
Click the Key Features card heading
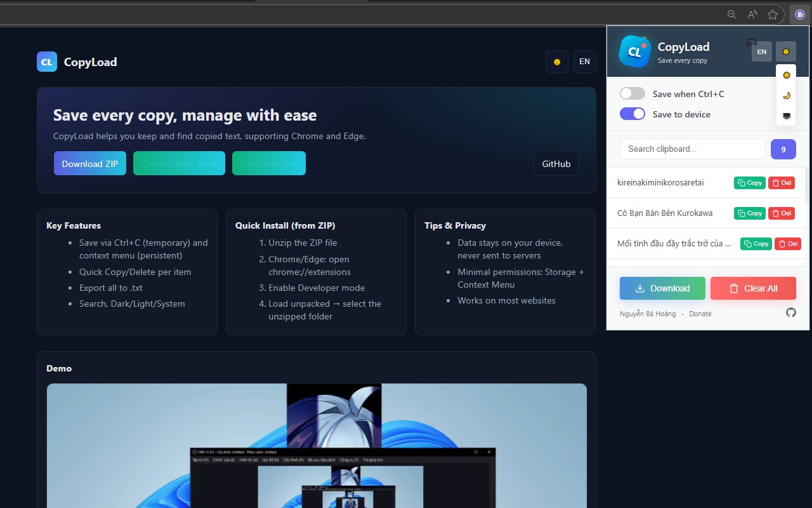[x=74, y=225]
